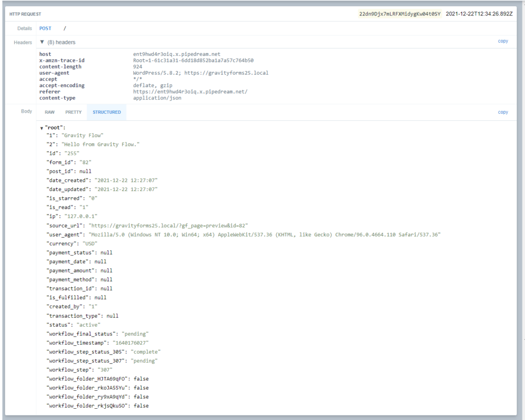Select the "source_url" value in the body
This screenshot has width=525, height=420.
click(x=169, y=225)
